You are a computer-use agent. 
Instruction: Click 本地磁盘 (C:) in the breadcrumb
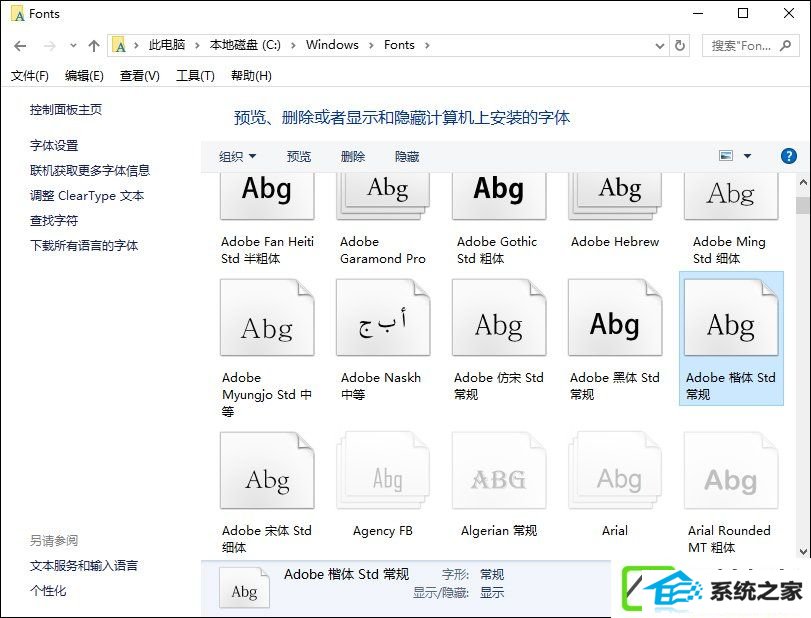pos(245,45)
